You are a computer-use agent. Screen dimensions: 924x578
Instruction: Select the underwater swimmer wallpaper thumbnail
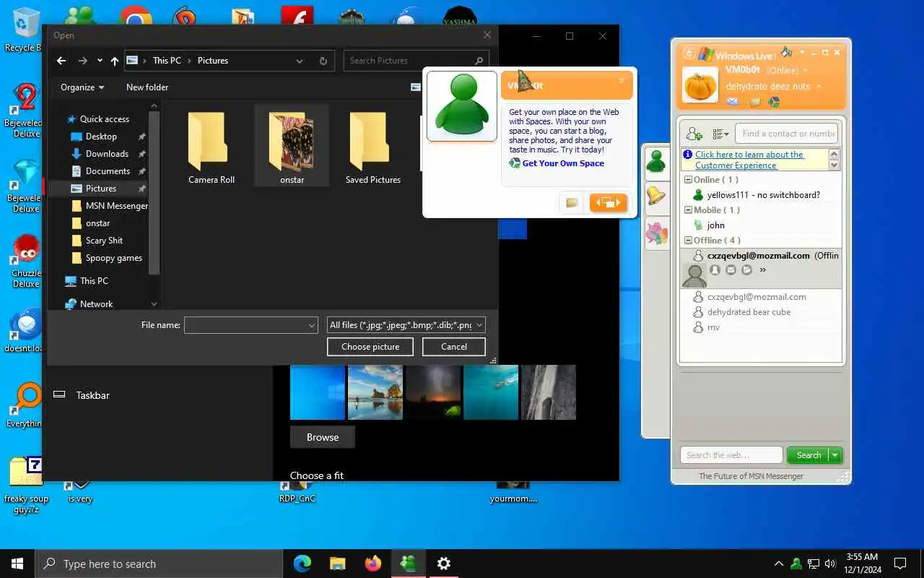click(x=491, y=392)
